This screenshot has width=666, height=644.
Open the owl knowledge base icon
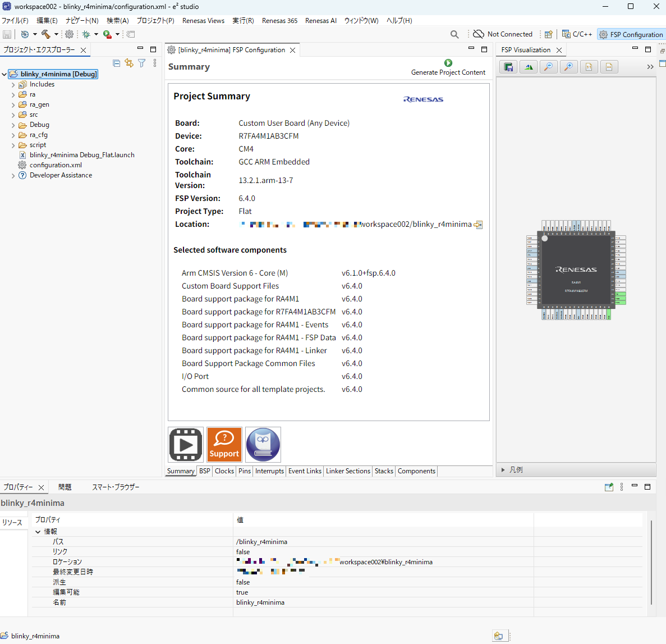[x=263, y=445]
